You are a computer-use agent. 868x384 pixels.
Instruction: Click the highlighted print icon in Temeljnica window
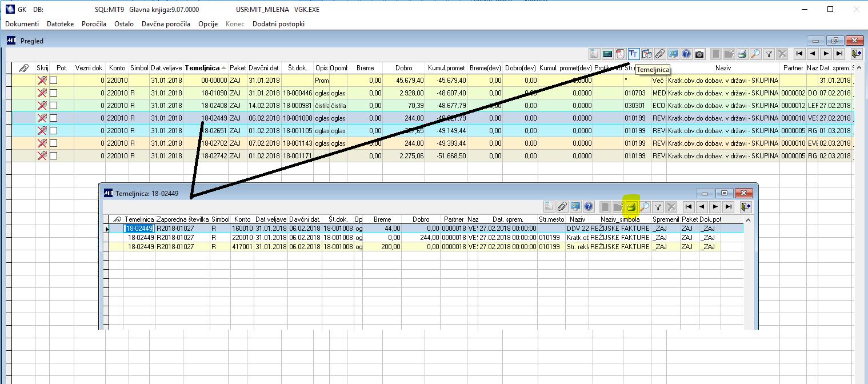click(632, 207)
